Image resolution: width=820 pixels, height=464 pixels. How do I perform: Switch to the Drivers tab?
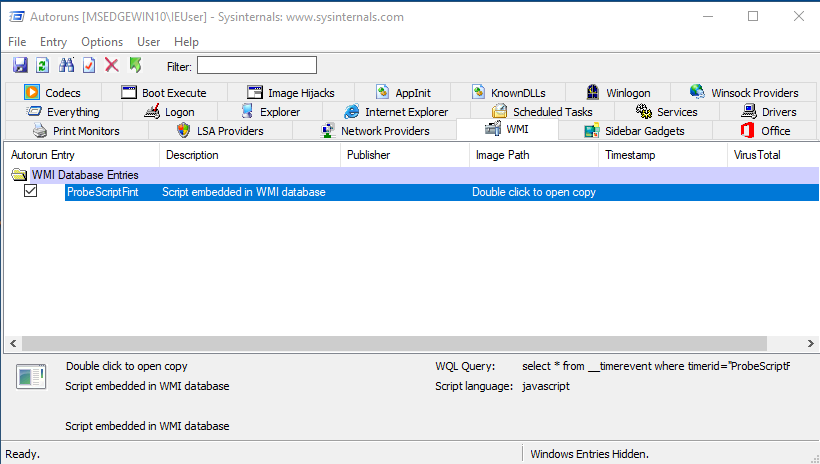click(768, 112)
